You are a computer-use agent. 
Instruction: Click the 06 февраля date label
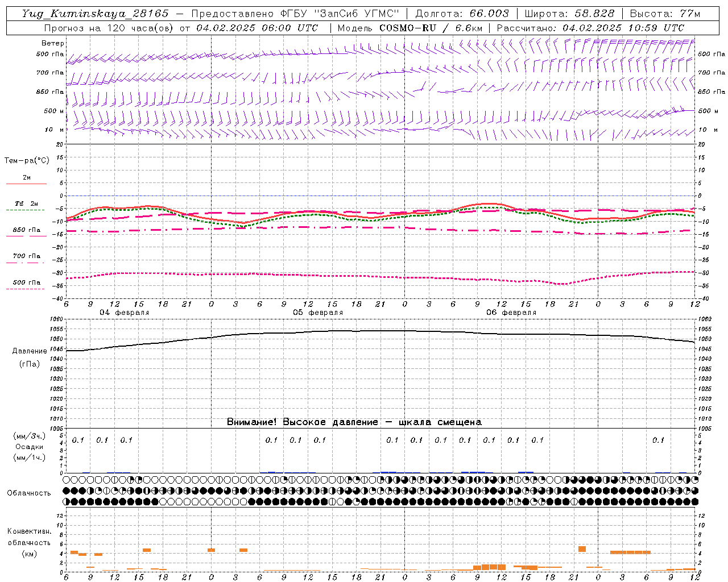pos(511,313)
